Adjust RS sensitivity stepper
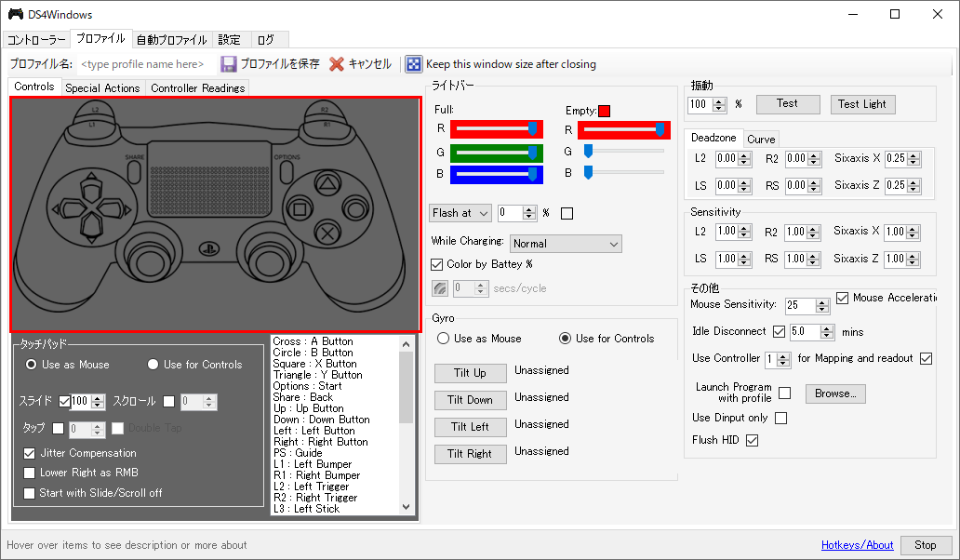Image resolution: width=960 pixels, height=560 pixels. click(813, 260)
